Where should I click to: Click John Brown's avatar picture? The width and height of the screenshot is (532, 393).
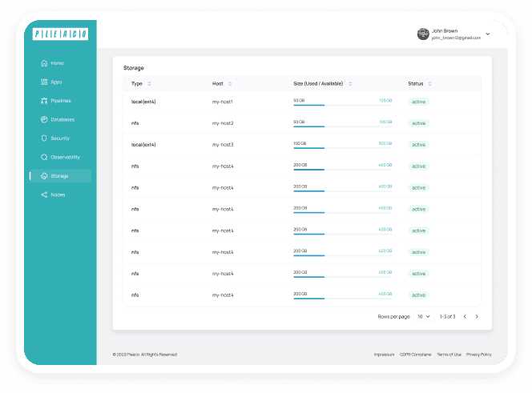(423, 34)
